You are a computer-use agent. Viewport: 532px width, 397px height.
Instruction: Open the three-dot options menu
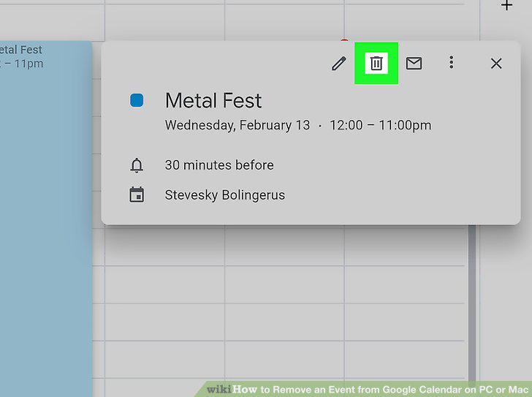[x=452, y=63]
